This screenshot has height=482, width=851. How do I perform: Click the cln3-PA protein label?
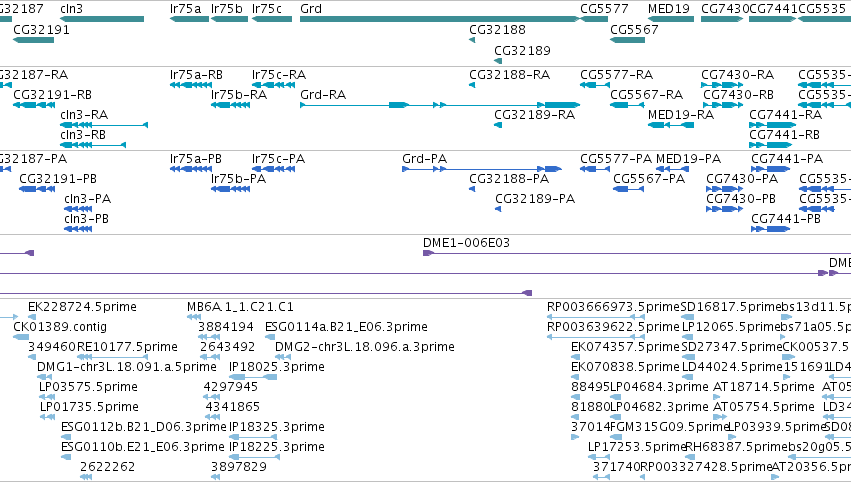click(87, 199)
